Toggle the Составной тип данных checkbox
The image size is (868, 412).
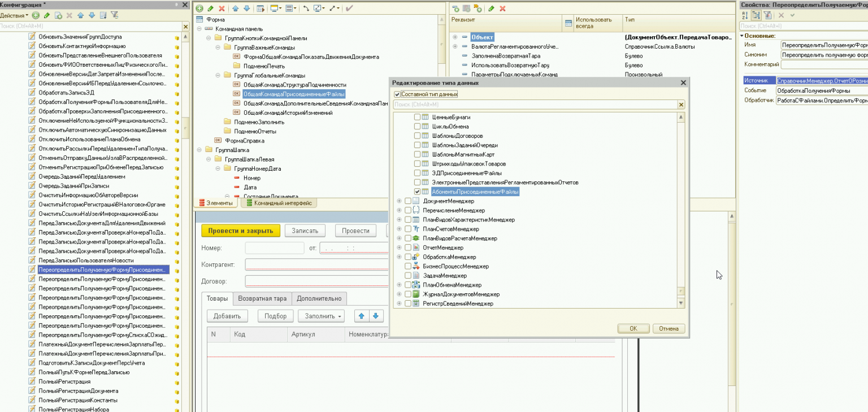coord(397,94)
